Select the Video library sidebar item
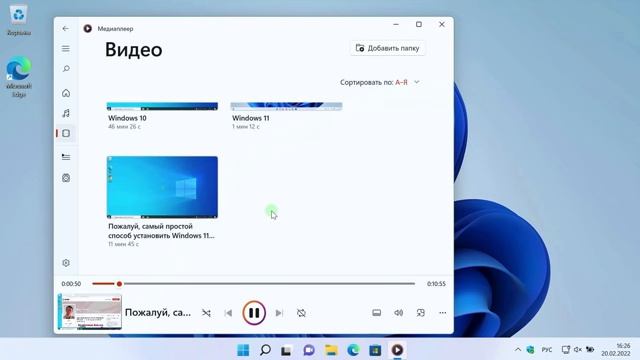The image size is (640, 360). click(x=66, y=133)
